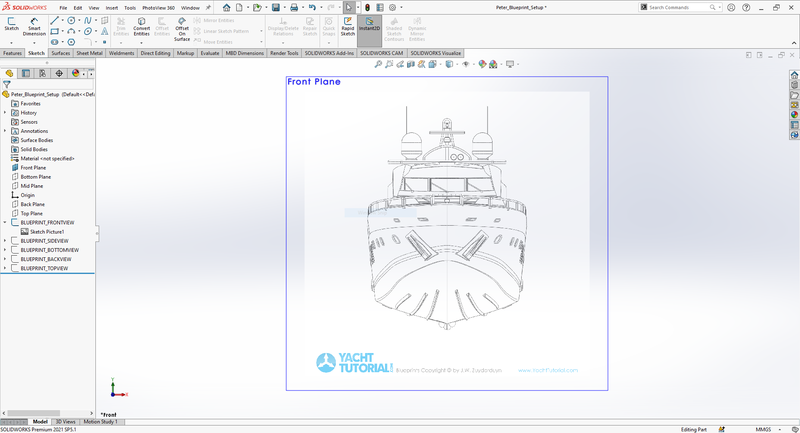Select the Spline sketch tool

[x=88, y=20]
